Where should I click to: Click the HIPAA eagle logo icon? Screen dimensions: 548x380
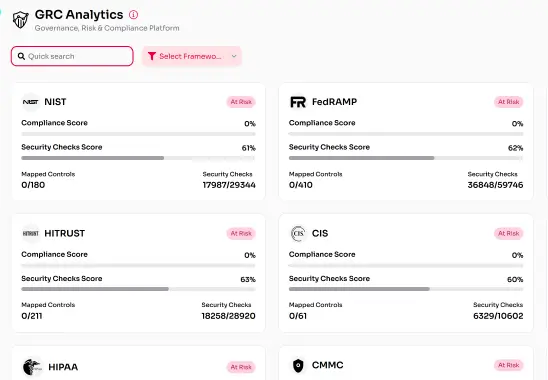pos(33,367)
